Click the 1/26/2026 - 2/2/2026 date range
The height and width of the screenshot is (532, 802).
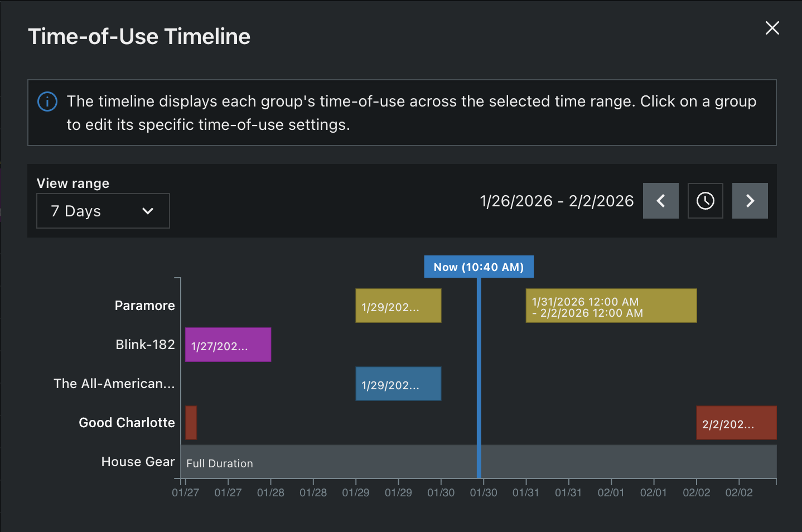click(x=557, y=201)
